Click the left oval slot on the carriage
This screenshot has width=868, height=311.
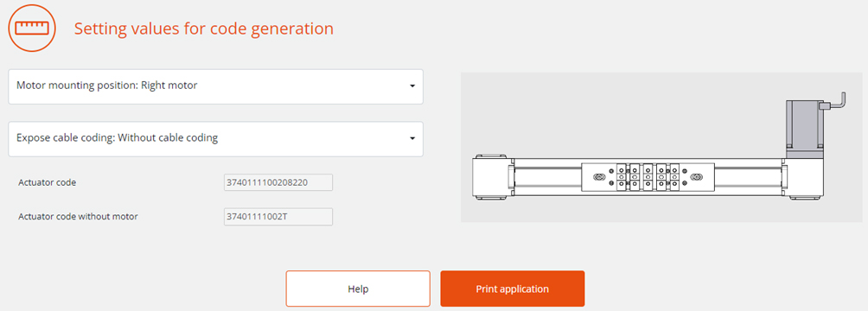[598, 178]
